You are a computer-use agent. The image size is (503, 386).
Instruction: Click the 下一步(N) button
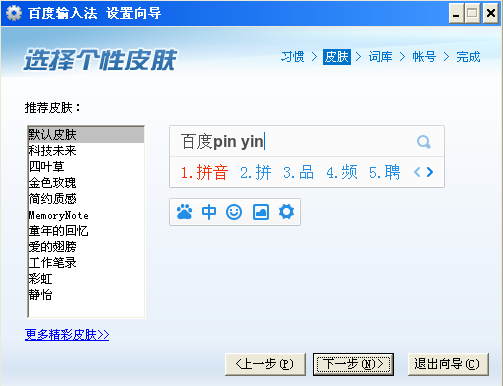(x=353, y=364)
